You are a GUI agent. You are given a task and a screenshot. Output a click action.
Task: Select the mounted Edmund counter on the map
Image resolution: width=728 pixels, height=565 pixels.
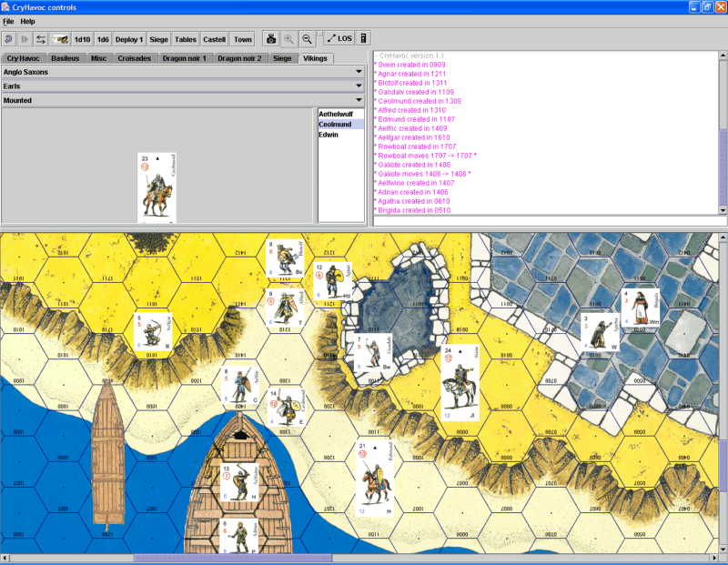coord(375,479)
